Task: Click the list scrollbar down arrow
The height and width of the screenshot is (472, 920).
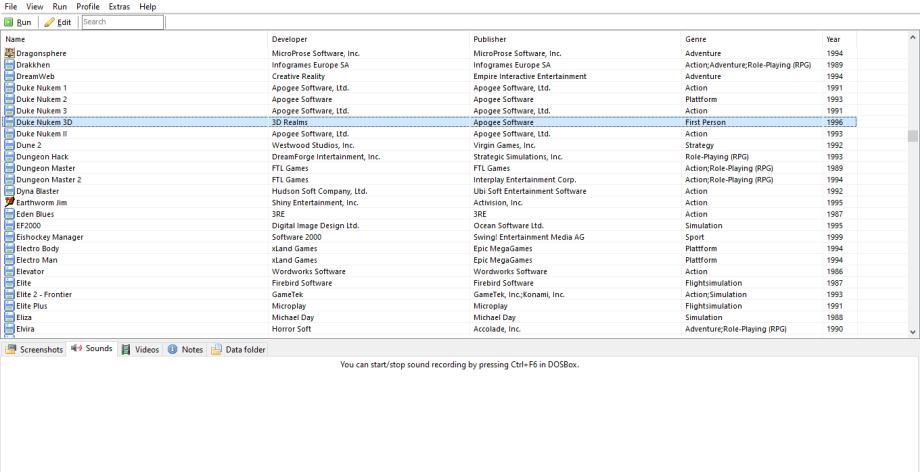Action: pos(912,332)
